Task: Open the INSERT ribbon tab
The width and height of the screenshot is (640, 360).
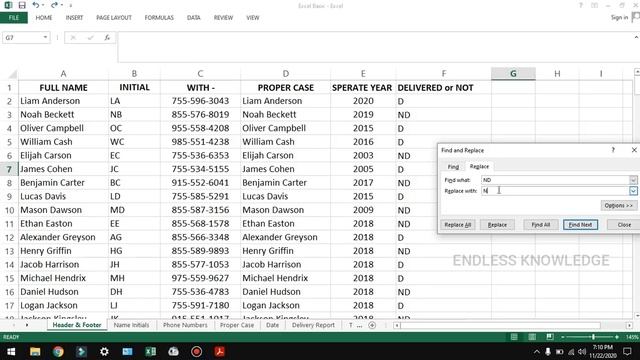Action: click(x=74, y=18)
